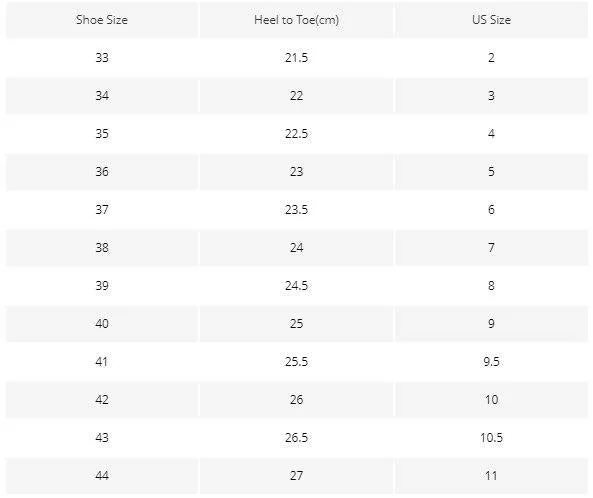Select shoe size 44 cell
Viewport: 593px width, 498px height.
point(102,475)
